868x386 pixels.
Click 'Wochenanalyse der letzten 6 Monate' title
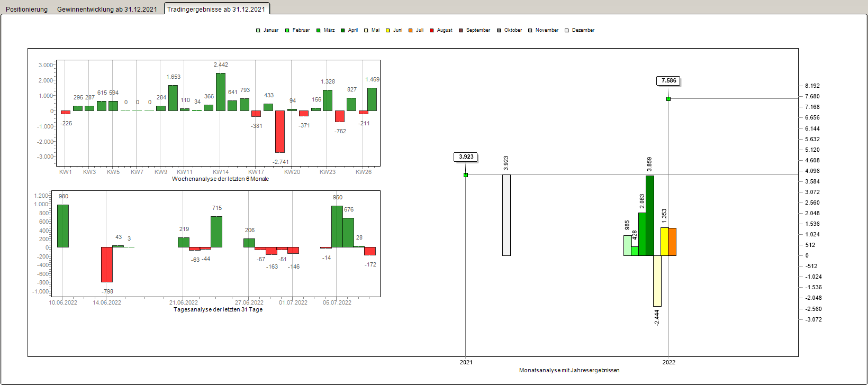pyautogui.click(x=220, y=179)
